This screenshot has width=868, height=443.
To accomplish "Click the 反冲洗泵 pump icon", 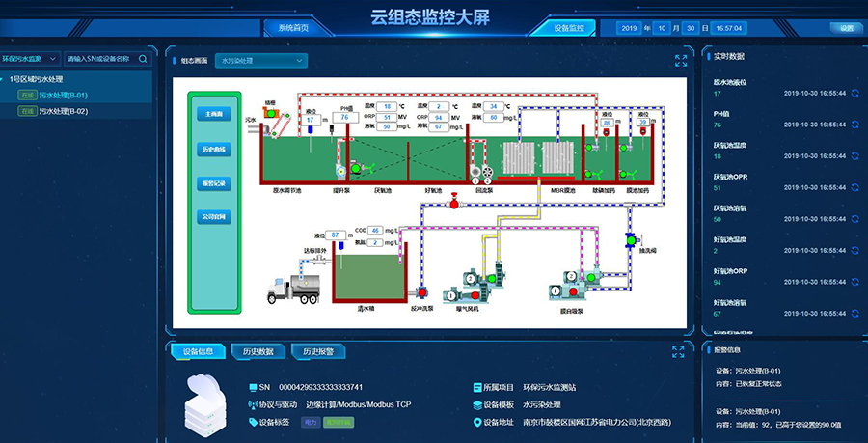I will coord(421,293).
